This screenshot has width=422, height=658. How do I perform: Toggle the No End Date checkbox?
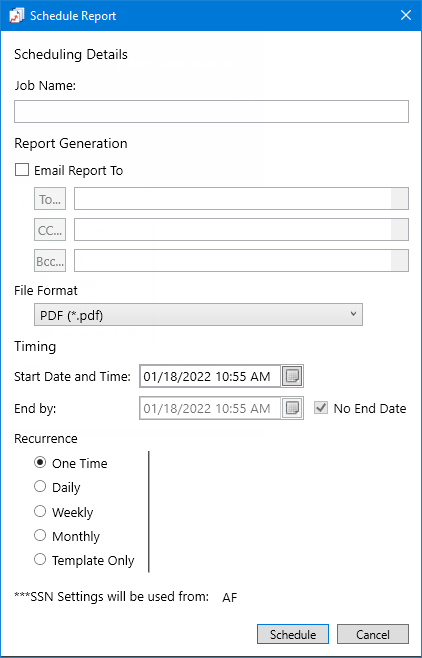coord(321,408)
